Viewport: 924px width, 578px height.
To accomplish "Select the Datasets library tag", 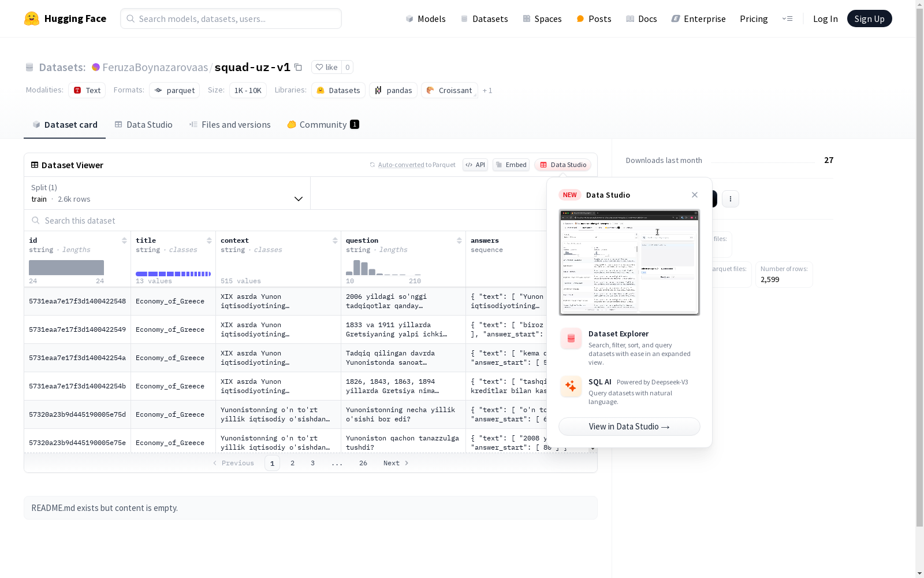I will [x=338, y=90].
